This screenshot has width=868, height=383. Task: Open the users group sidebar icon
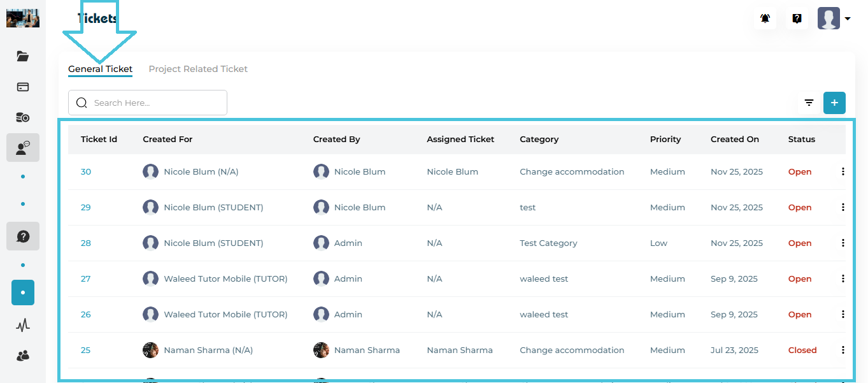[x=23, y=356]
